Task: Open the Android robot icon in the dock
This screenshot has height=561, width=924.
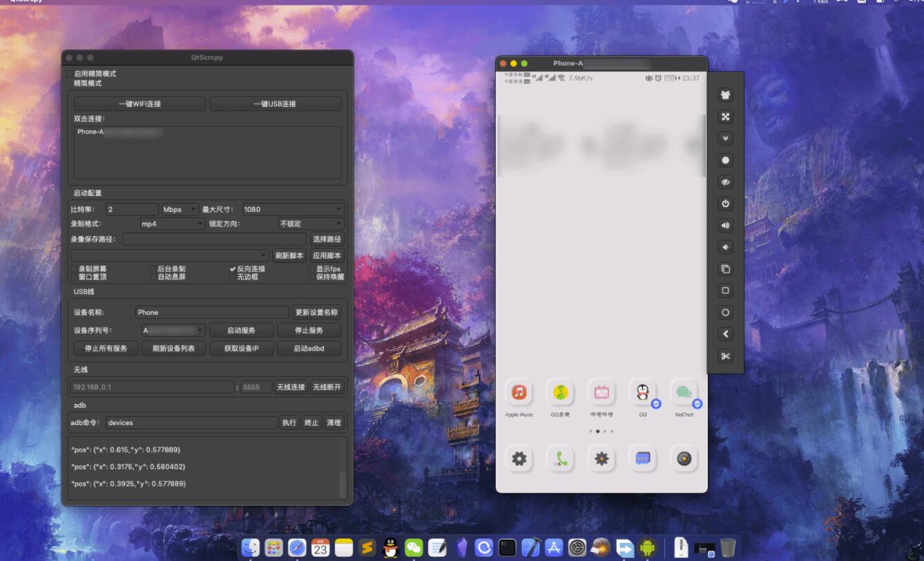Action: (647, 548)
